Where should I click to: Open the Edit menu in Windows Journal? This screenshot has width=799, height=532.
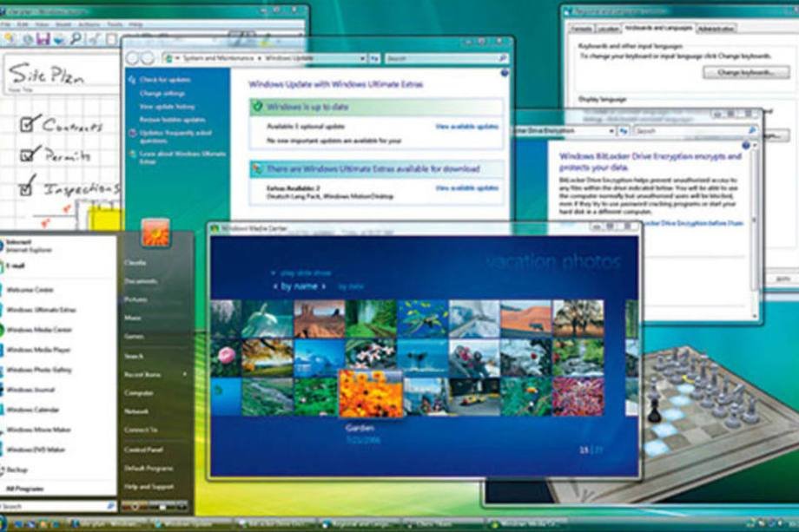(23, 24)
